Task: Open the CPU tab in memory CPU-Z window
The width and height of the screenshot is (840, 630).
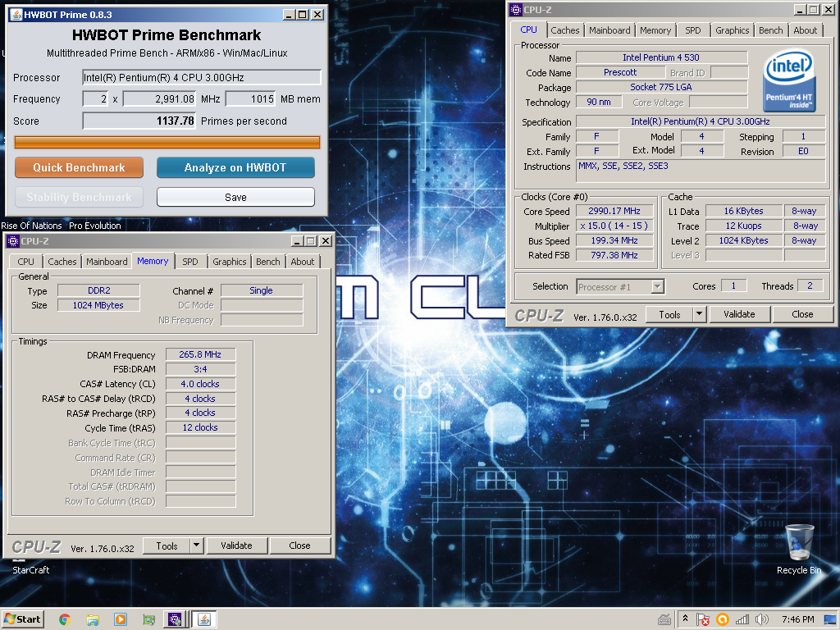Action: coord(25,262)
